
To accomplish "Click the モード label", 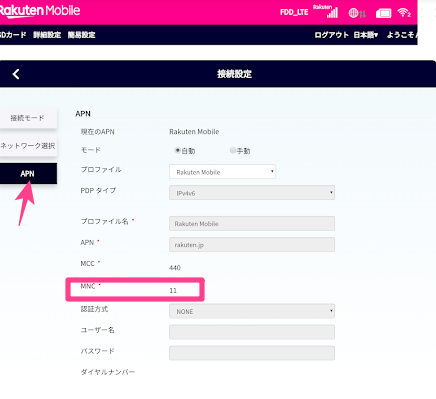I will (x=91, y=150).
